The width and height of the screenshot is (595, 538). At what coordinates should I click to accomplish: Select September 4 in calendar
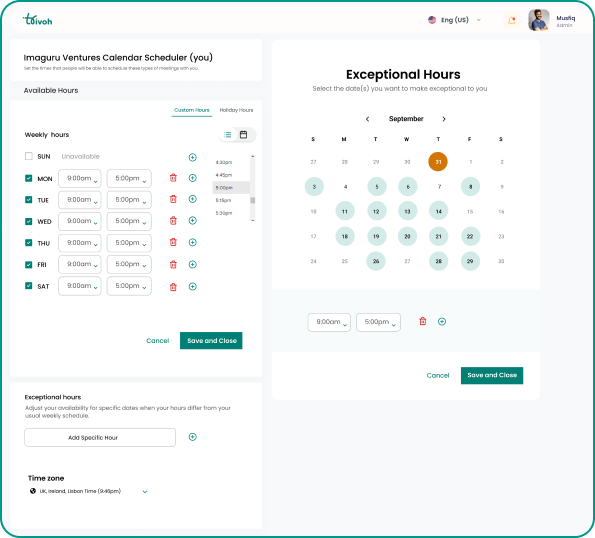pyautogui.click(x=345, y=187)
